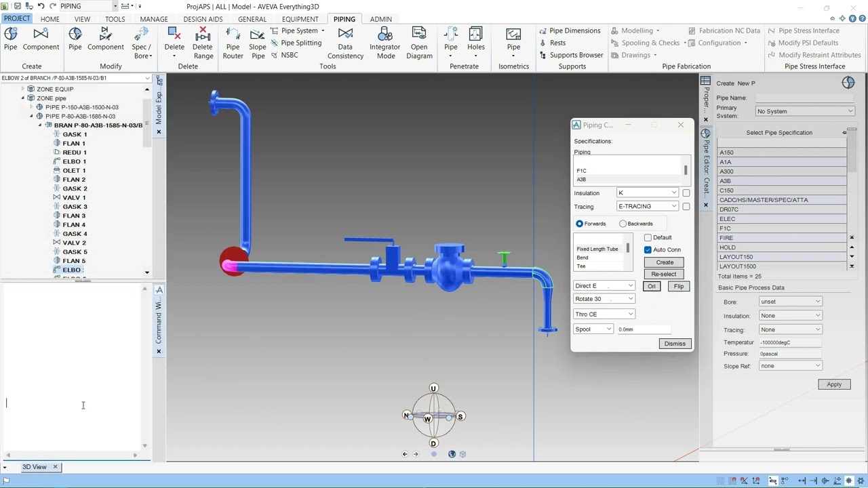Click the Pipe Stress Interface command
Screen dimensions: 868x488
click(x=804, y=30)
